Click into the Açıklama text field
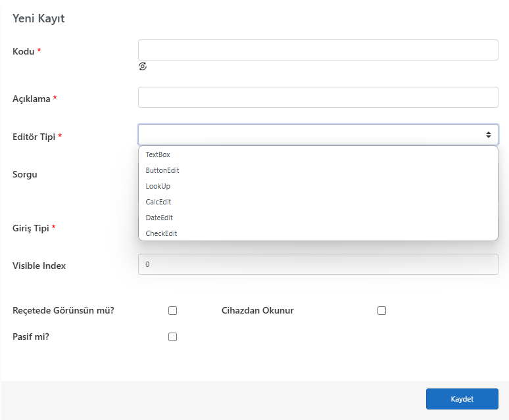Screen dimensions: 509x420 [x=318, y=97]
